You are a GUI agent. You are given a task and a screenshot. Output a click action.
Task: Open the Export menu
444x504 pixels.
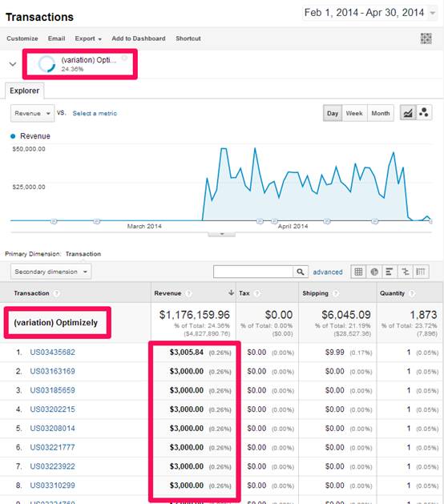88,38
